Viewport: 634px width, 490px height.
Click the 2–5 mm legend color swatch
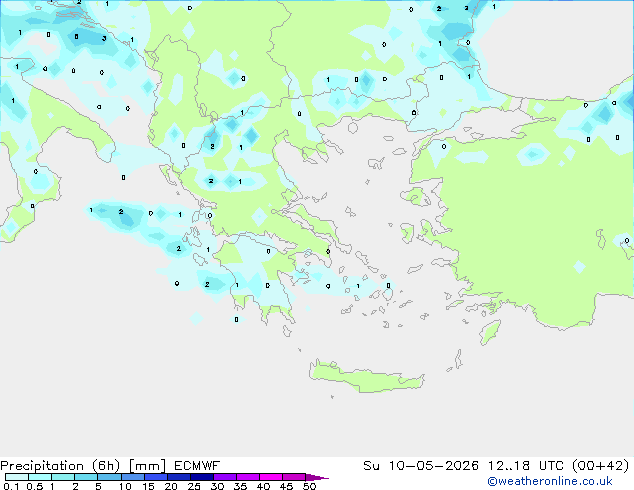(86, 477)
